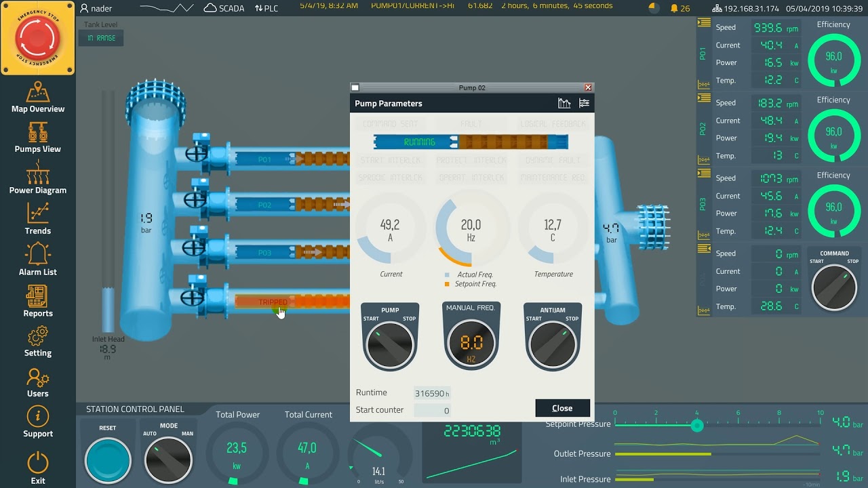Go to Pumps View
Viewport: 868px width, 488px height.
click(x=38, y=138)
